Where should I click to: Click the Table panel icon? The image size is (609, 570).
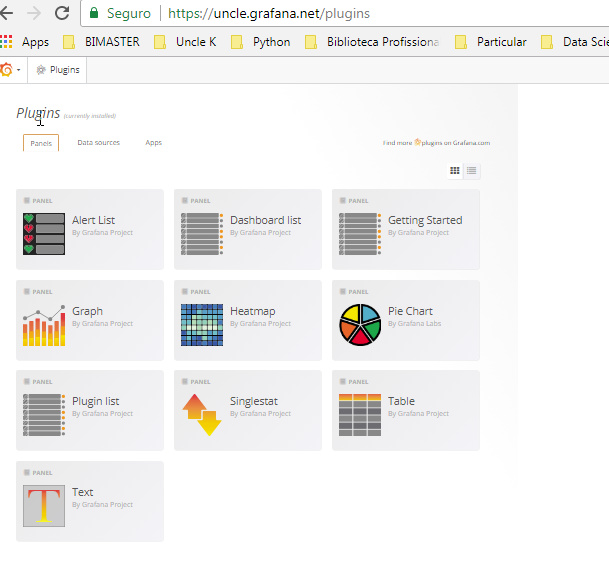click(x=360, y=415)
